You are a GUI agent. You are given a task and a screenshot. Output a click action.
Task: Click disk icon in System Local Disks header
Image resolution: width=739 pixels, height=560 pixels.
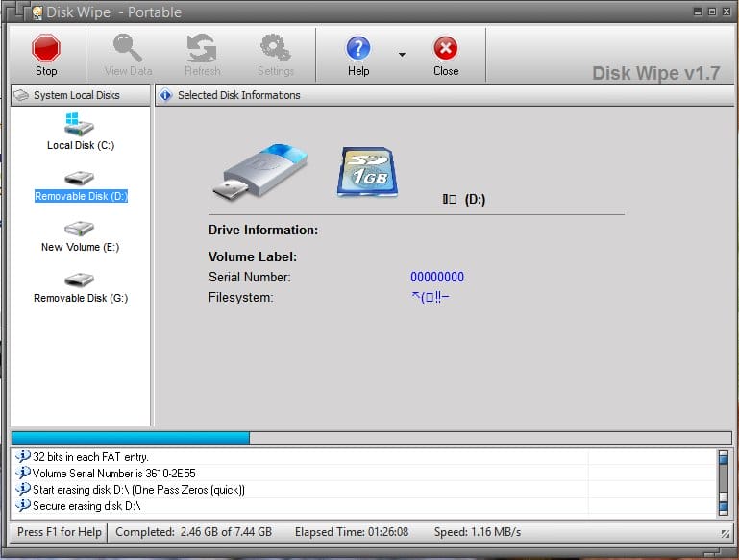(x=22, y=95)
